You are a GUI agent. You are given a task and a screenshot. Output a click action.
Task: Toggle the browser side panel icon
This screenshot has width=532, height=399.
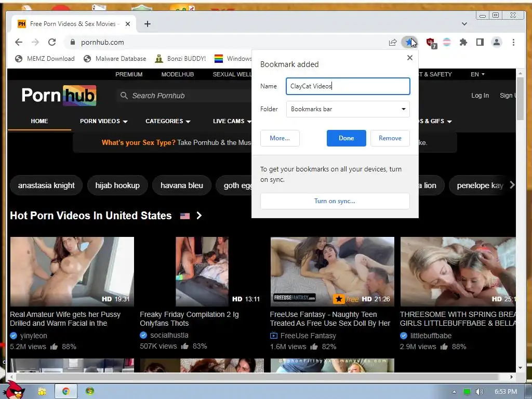tap(480, 42)
